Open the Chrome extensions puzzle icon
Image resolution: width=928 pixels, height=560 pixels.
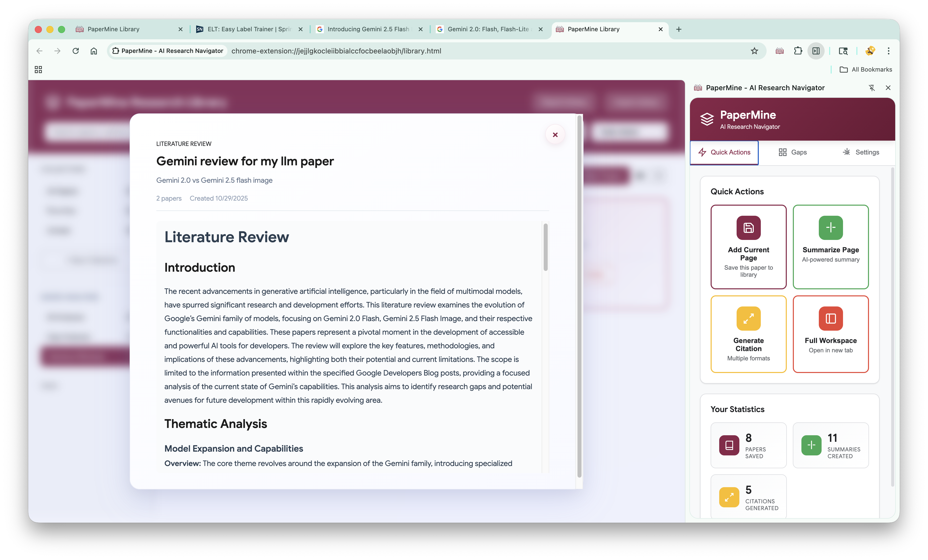pos(798,51)
